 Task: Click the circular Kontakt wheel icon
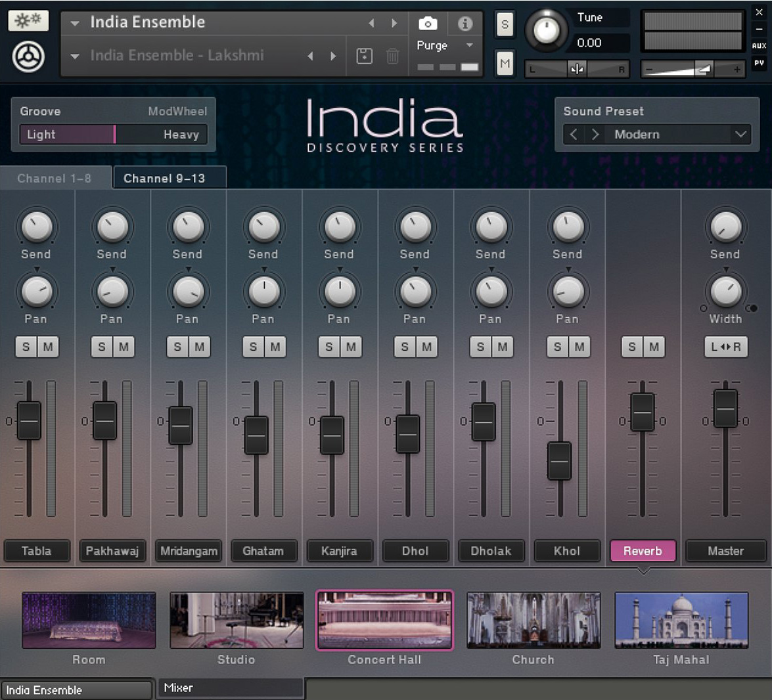pos(27,56)
